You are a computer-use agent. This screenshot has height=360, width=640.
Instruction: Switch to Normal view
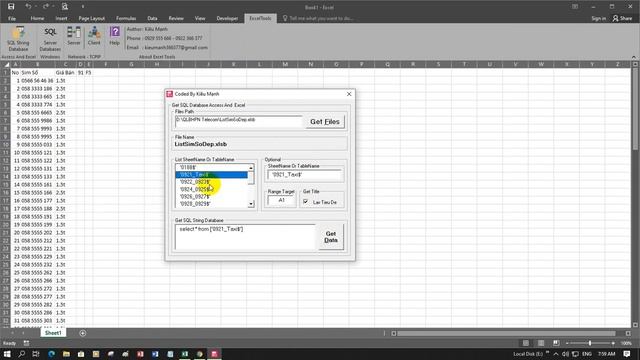(526, 343)
